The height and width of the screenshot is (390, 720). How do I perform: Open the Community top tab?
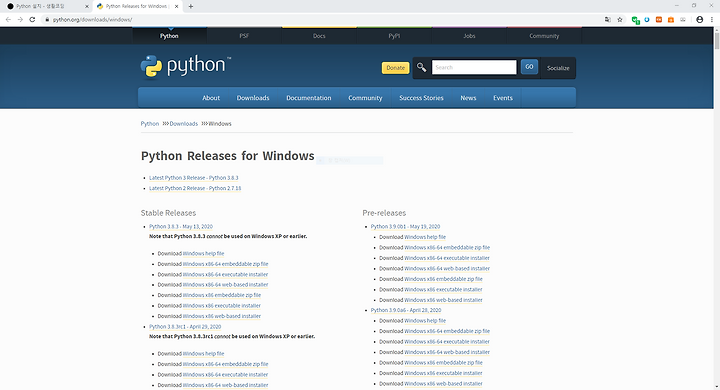544,36
